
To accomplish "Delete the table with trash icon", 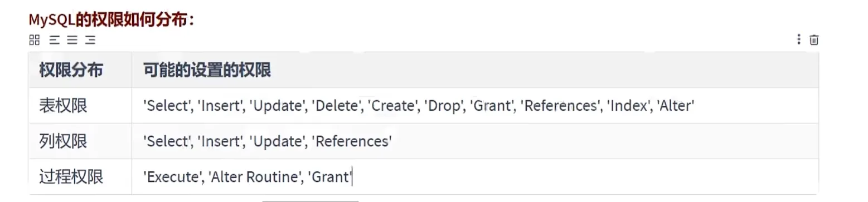I will tap(814, 40).
